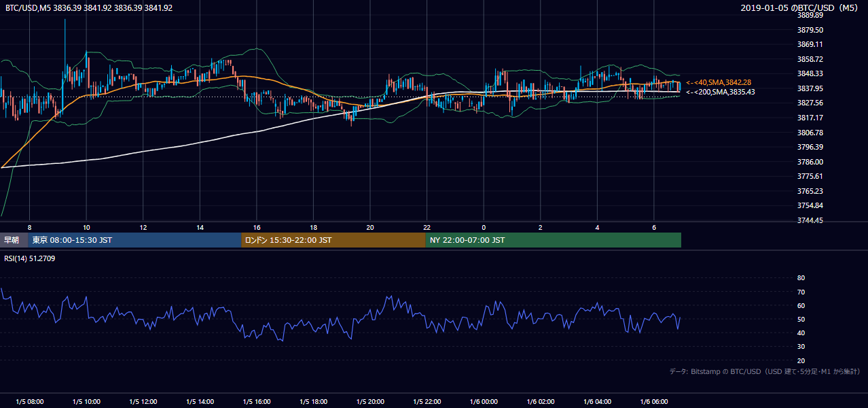Click the 1/6 00:00 time label
The width and height of the screenshot is (868, 408).
tap(484, 402)
